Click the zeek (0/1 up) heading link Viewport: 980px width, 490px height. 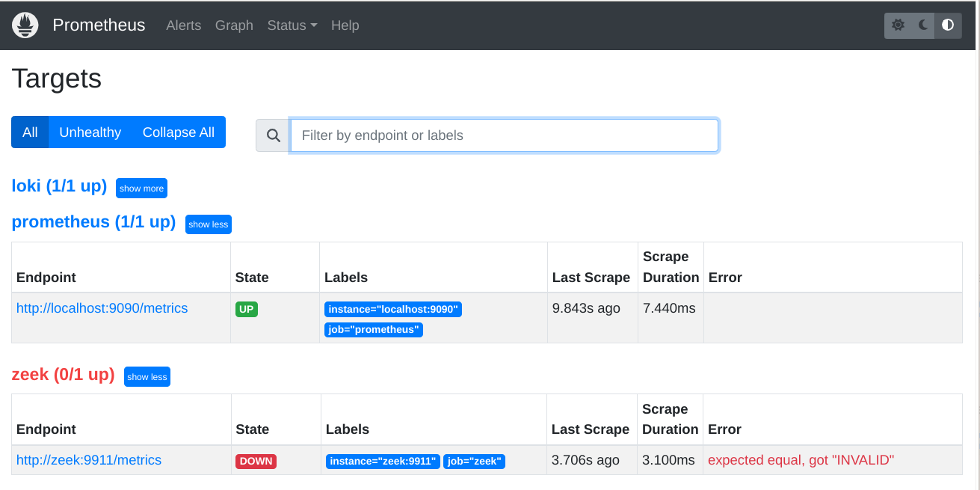(x=64, y=375)
